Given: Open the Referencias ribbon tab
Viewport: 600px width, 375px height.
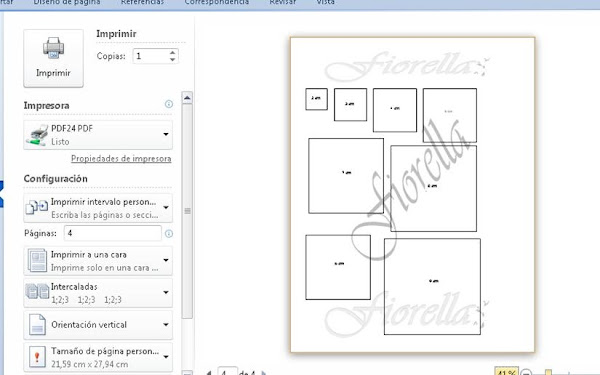Looking at the screenshot, I should tap(142, 2).
